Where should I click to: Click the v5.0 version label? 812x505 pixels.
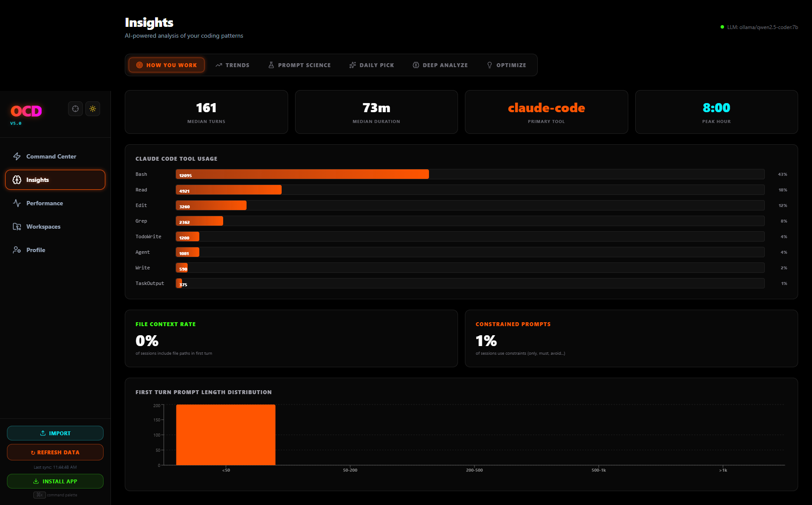(x=16, y=123)
